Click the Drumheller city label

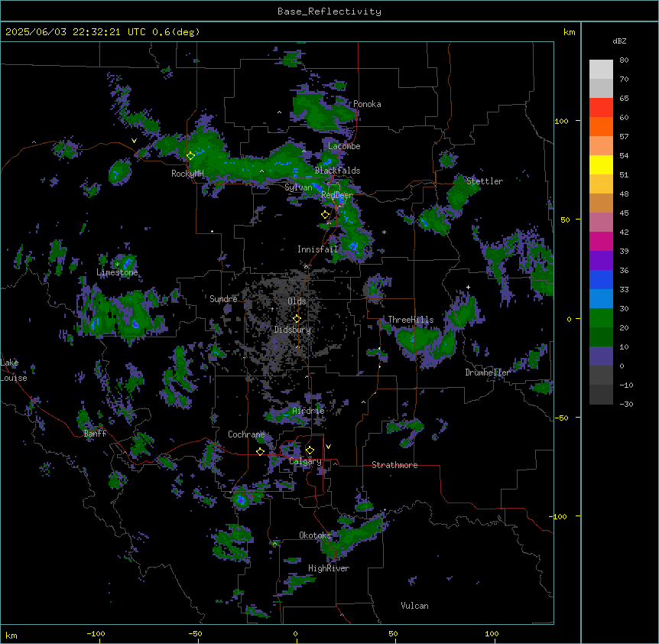pos(487,372)
